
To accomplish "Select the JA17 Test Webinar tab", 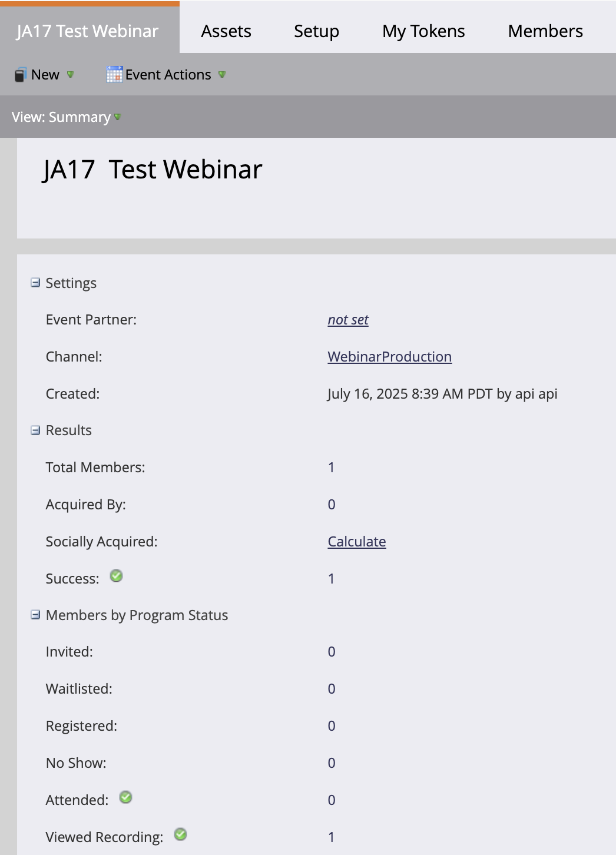I will [88, 31].
